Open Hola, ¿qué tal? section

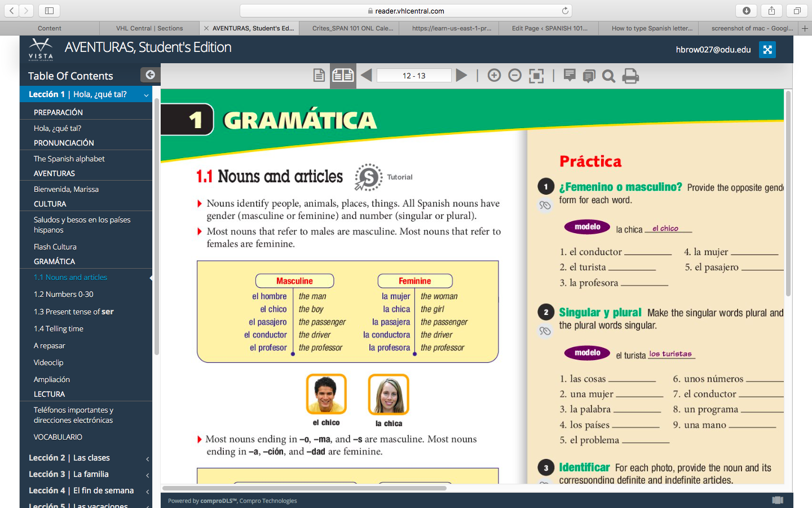point(58,128)
